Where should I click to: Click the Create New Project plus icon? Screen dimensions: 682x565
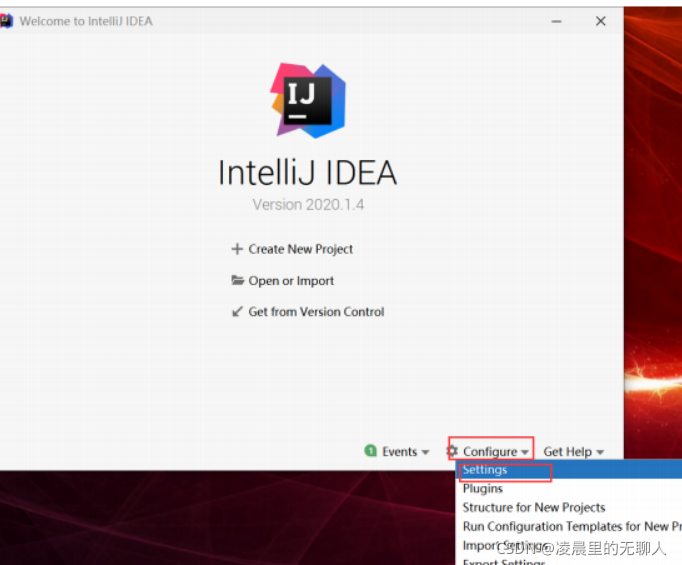click(237, 249)
